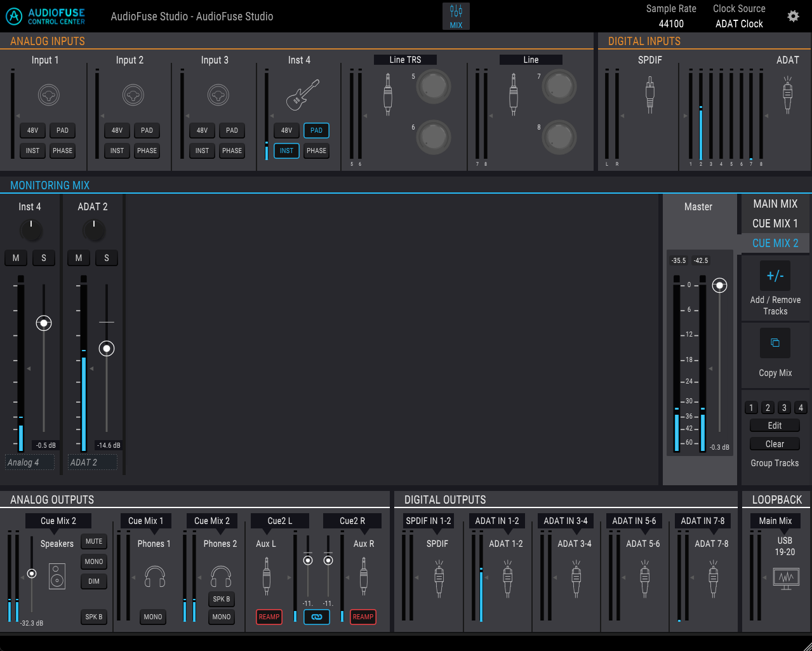Select track group 3
Screen dimensions: 812x651
click(x=784, y=408)
